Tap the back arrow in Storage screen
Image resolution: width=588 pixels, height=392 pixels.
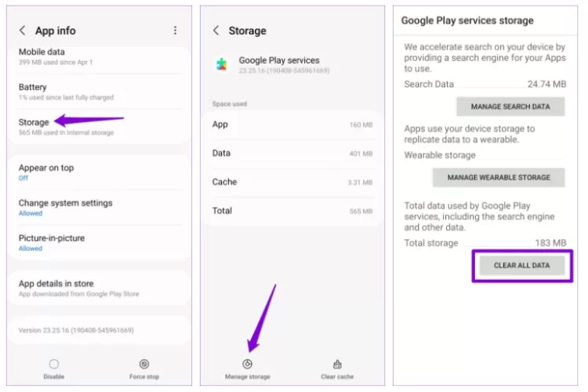(216, 31)
